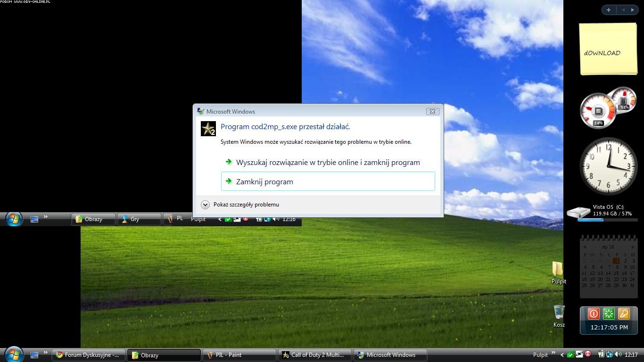Image resolution: width=644 pixels, height=362 pixels.
Task: Switch to Forum Dyskusyjne browser window
Action: [x=90, y=355]
